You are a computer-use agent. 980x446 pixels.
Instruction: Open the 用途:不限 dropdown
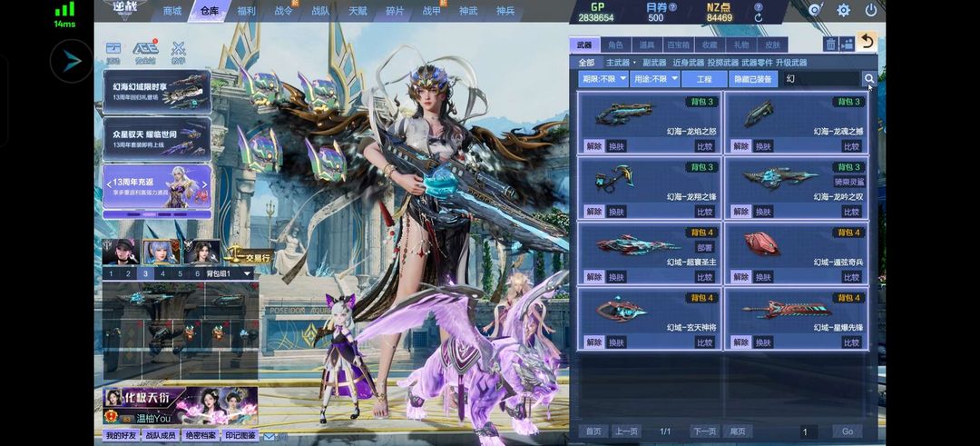coord(655,79)
